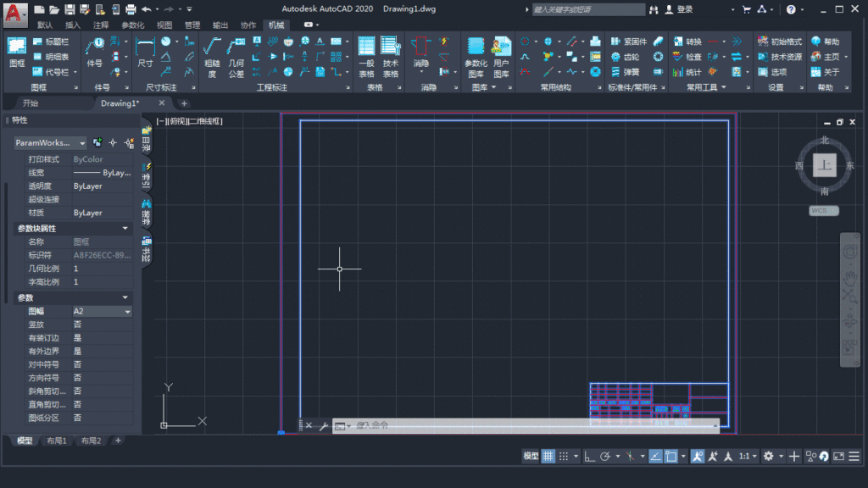The image size is (868, 488).
Task: Click the keyword search box in title bar
Action: 588,9
